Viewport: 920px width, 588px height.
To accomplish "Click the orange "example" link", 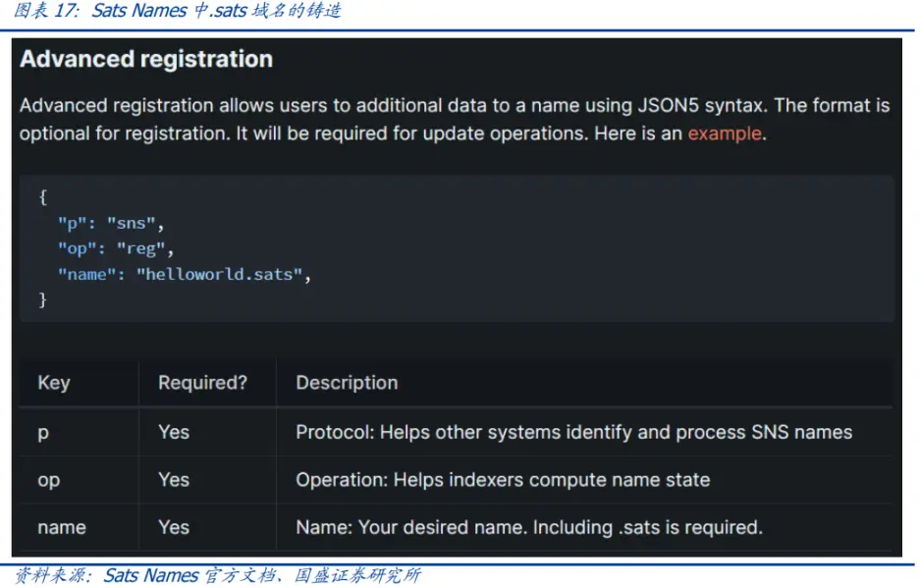I will pyautogui.click(x=724, y=134).
